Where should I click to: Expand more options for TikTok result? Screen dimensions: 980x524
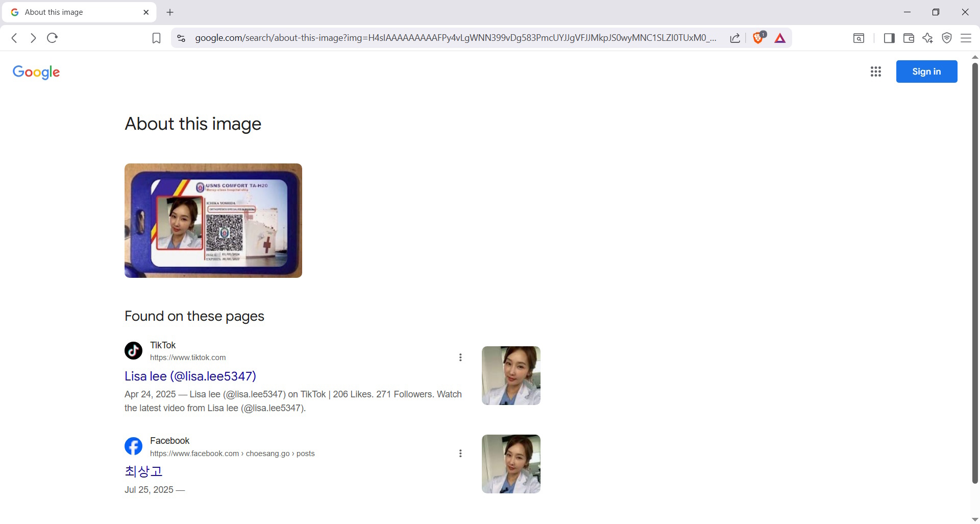click(x=460, y=358)
